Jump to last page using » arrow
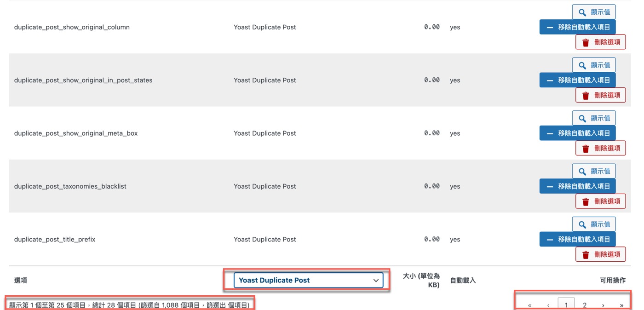Screen dimensions: 644x310 click(x=621, y=305)
